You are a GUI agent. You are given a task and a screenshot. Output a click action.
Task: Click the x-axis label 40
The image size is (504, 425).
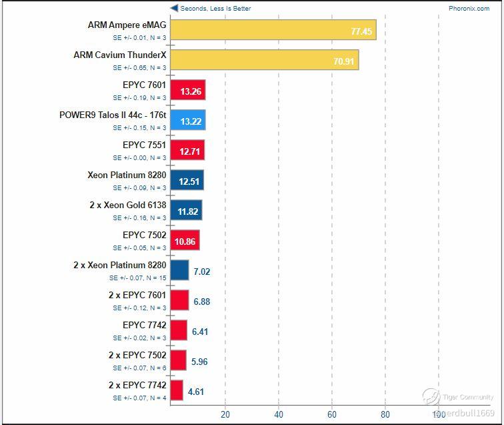pyautogui.click(x=279, y=414)
